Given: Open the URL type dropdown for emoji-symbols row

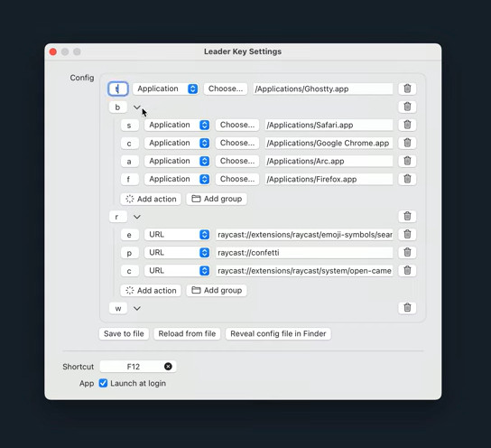Looking at the screenshot, I should point(177,234).
